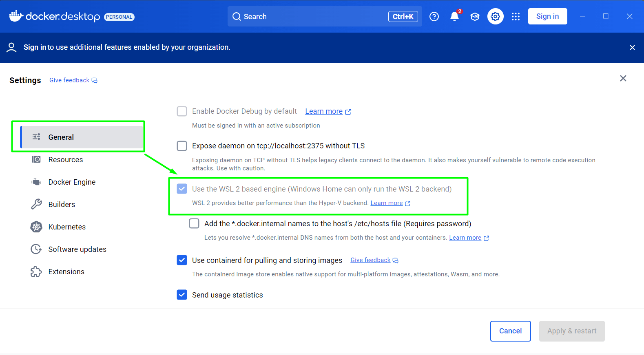
Task: Click feedback icon next to Settings Give feedback
Action: pyautogui.click(x=95, y=81)
